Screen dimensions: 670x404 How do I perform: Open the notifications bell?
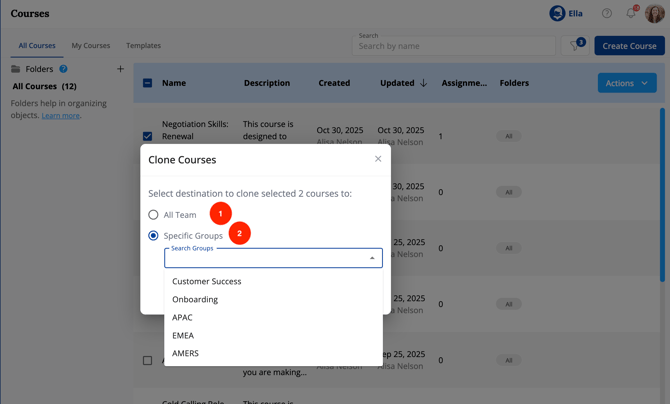point(630,14)
